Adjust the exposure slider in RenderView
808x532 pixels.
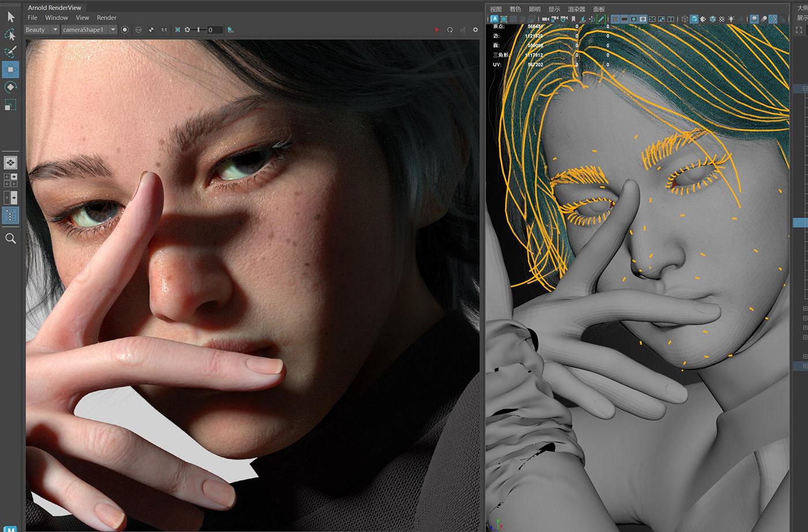[x=199, y=29]
